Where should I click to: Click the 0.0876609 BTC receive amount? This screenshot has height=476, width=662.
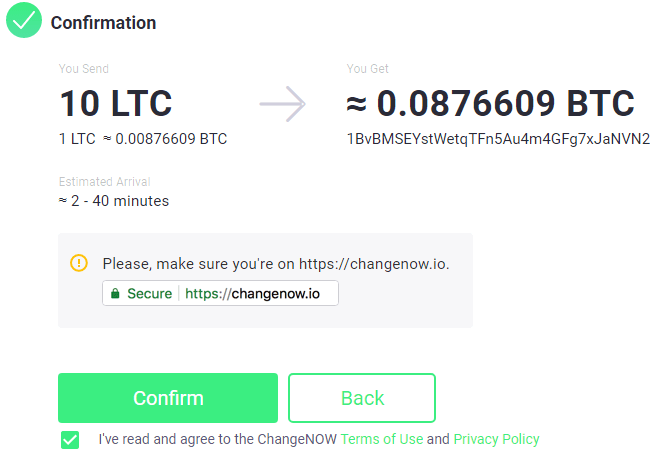pos(490,103)
